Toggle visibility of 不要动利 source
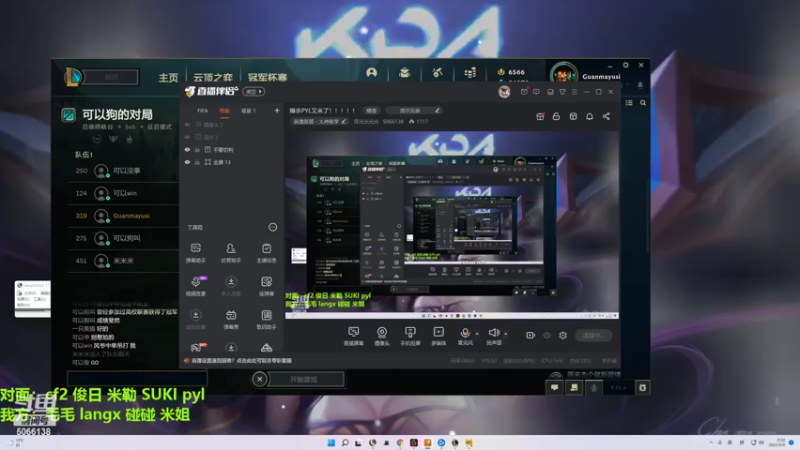This screenshot has height=450, width=800. [187, 149]
